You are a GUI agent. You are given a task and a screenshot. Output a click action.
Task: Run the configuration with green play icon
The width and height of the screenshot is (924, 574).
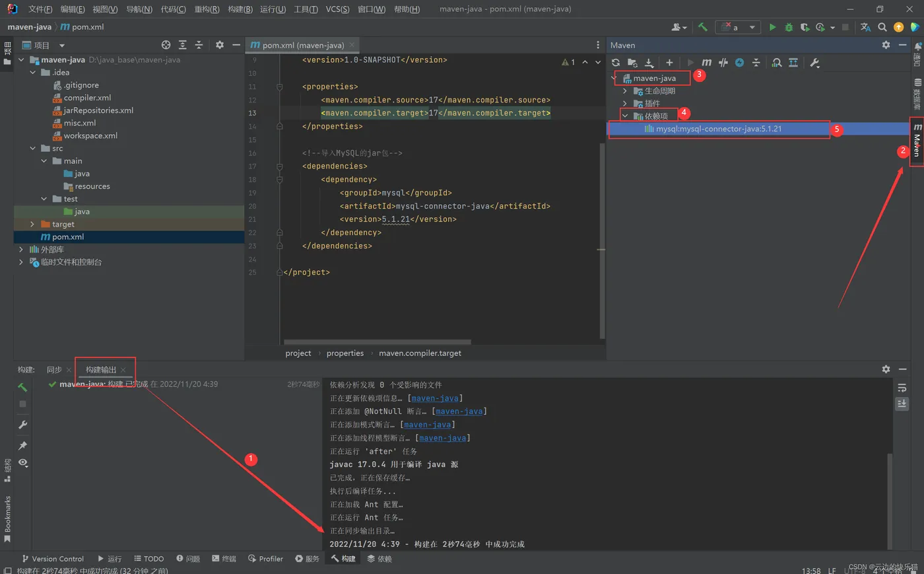(x=772, y=27)
